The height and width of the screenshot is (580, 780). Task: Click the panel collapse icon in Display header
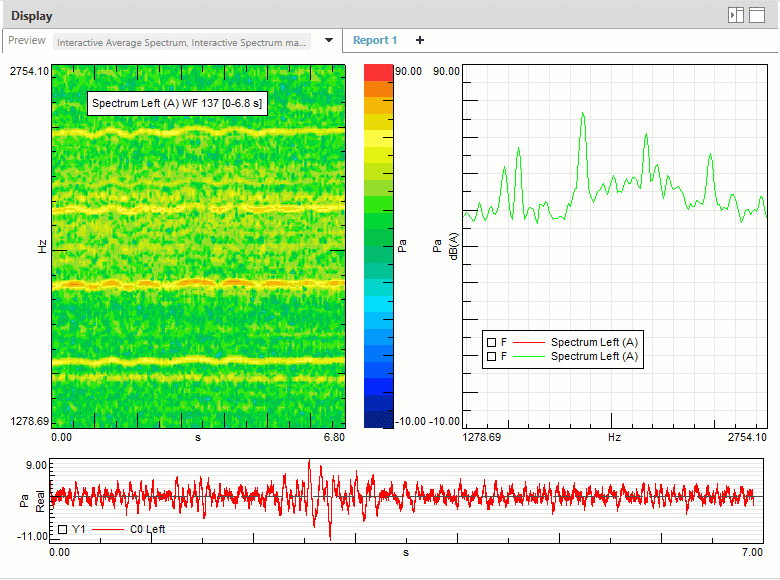(736, 15)
